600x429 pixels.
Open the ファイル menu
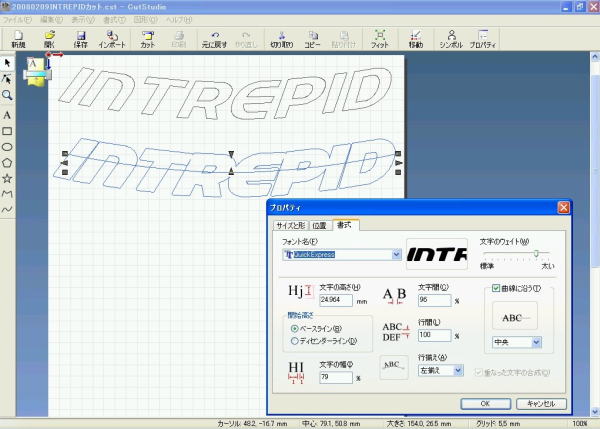17,20
